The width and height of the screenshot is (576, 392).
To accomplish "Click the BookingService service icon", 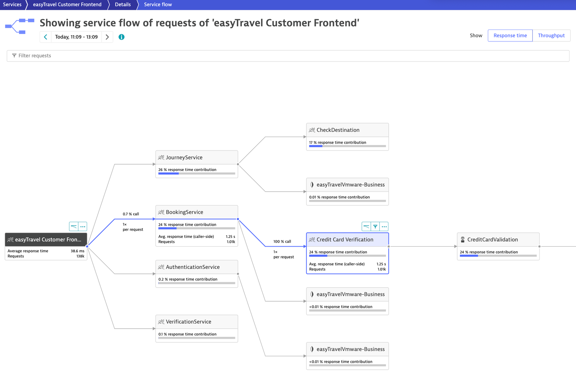I will [x=161, y=212].
